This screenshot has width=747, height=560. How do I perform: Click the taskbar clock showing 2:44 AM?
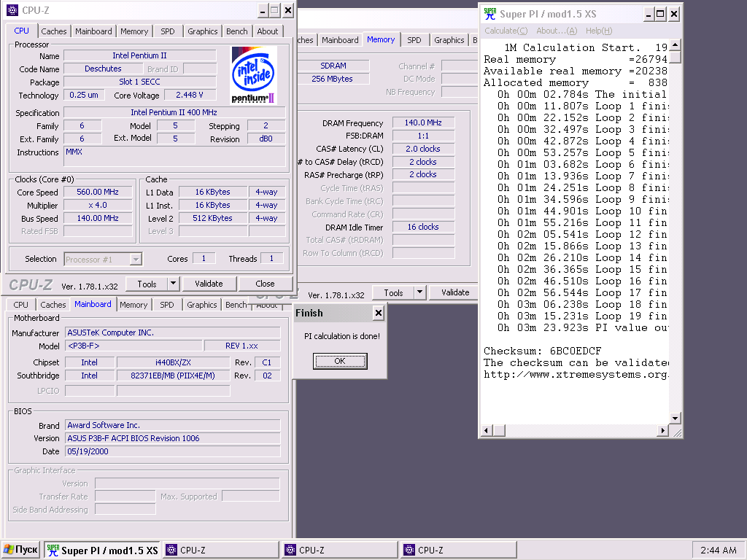(718, 550)
